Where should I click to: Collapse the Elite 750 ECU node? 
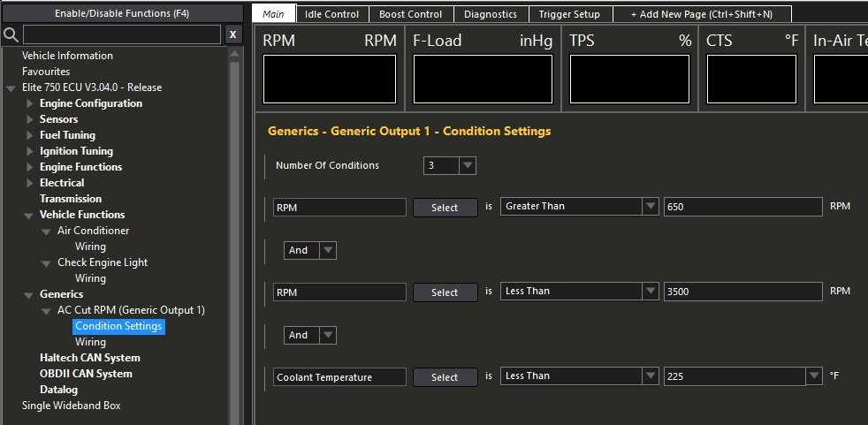pos(11,88)
